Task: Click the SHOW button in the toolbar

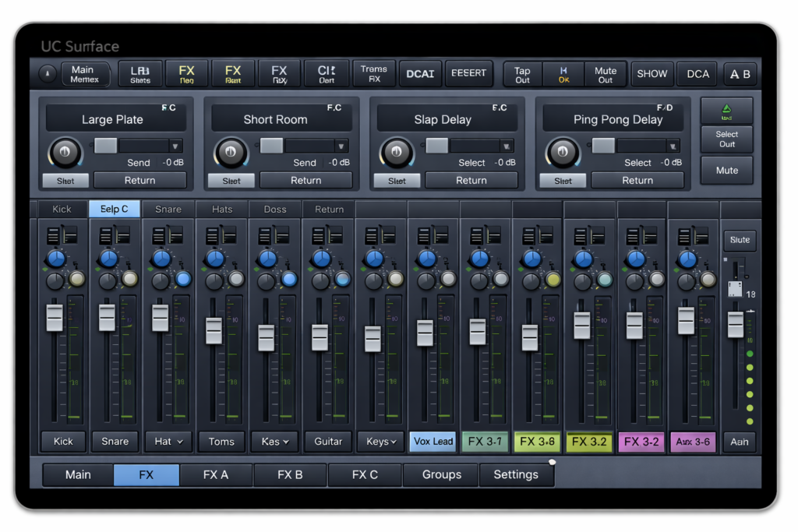Action: (651, 73)
